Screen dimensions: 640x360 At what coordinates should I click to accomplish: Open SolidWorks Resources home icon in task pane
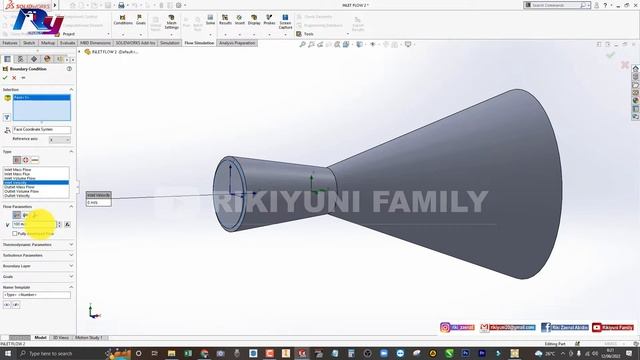(x=636, y=69)
